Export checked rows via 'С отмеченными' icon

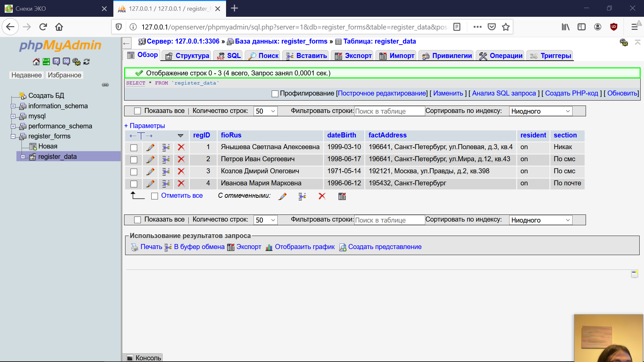pyautogui.click(x=342, y=196)
